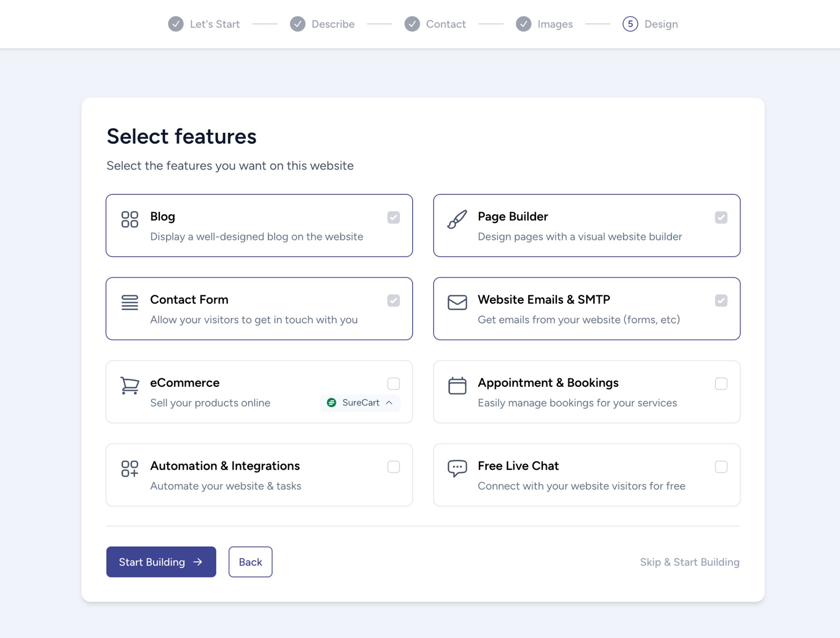
Task: Click the Start Building button
Action: coord(161,562)
